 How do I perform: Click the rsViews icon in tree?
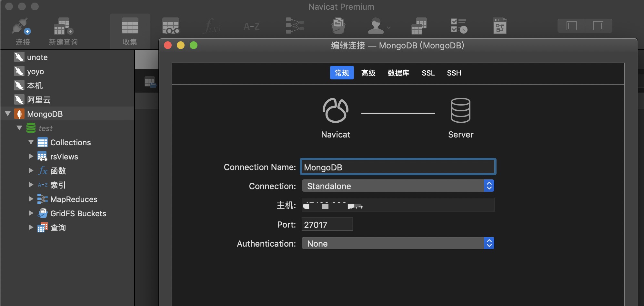point(43,157)
